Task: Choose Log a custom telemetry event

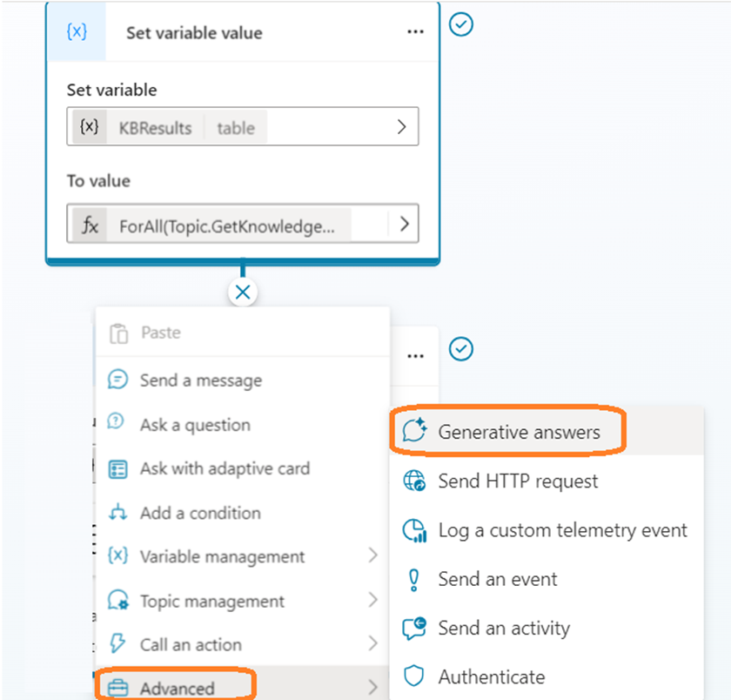Action: pyautogui.click(x=562, y=530)
